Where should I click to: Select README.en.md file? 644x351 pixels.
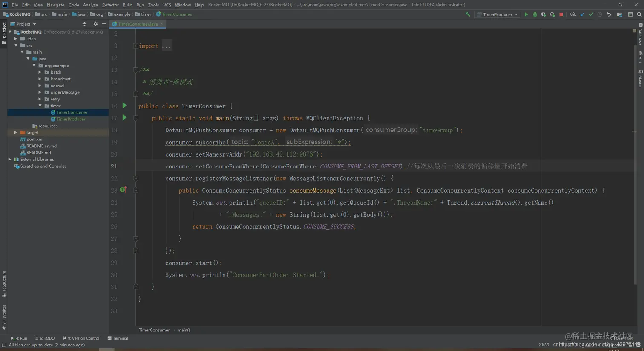click(41, 146)
